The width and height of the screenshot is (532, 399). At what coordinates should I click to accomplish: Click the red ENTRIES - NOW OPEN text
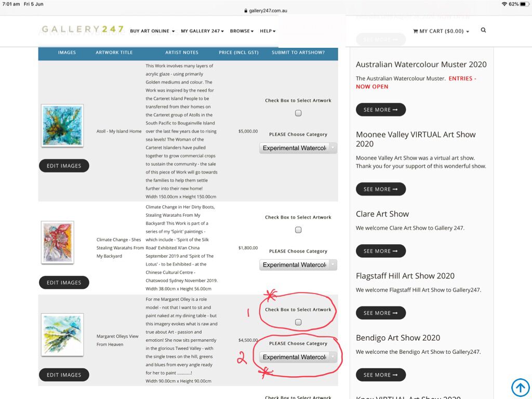pos(416,83)
